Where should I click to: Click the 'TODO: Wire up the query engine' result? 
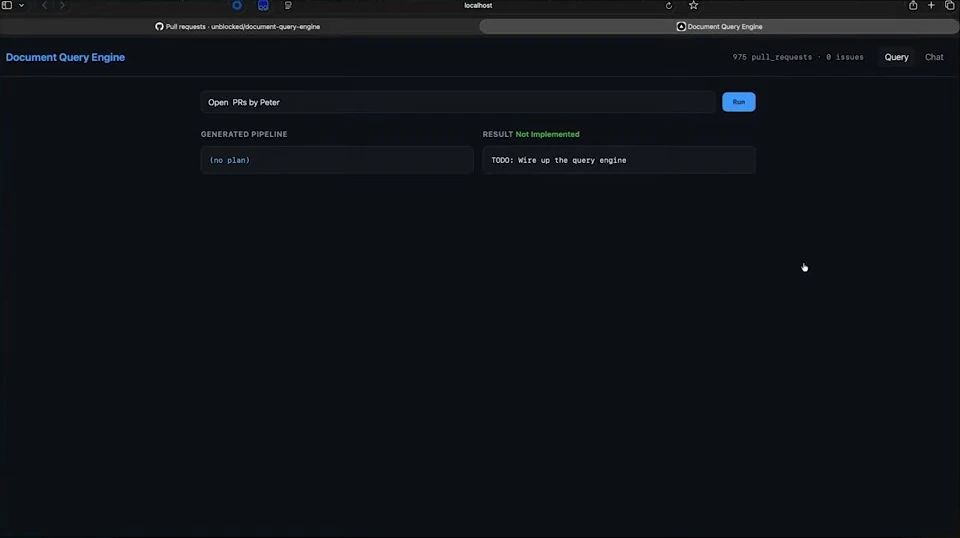pos(618,160)
